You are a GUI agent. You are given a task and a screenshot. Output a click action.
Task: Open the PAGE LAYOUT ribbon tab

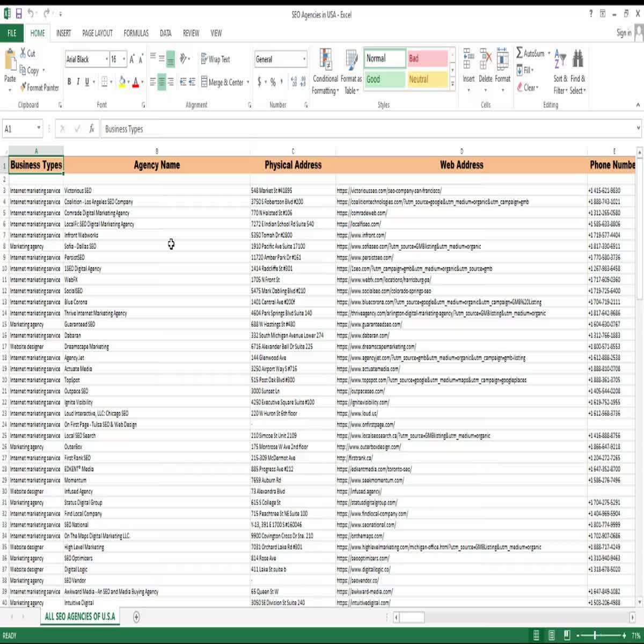click(97, 33)
